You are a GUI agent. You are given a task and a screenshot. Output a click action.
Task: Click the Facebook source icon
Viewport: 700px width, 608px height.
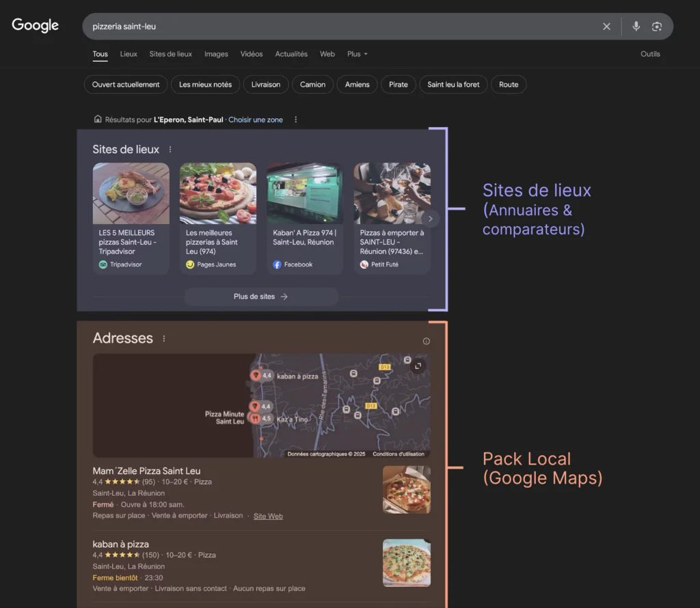[x=277, y=264]
